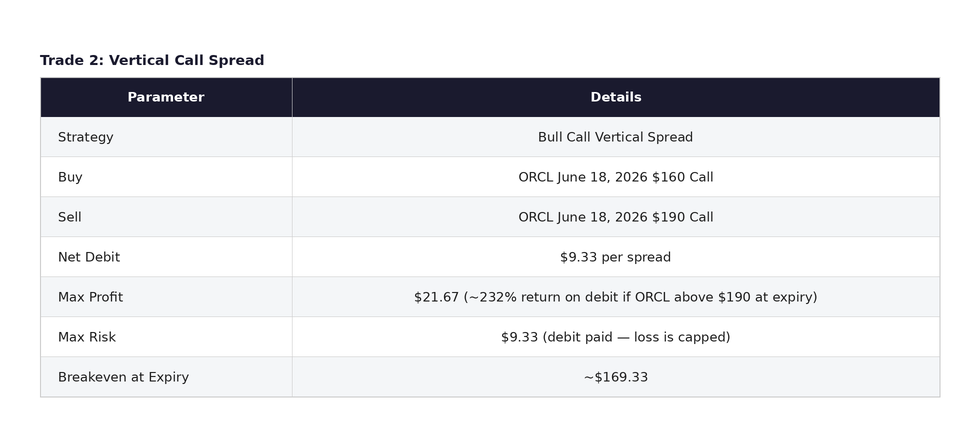Viewport: 980px width, 437px height.
Task: Select the "Max Risk" row label
Action: click(x=87, y=338)
